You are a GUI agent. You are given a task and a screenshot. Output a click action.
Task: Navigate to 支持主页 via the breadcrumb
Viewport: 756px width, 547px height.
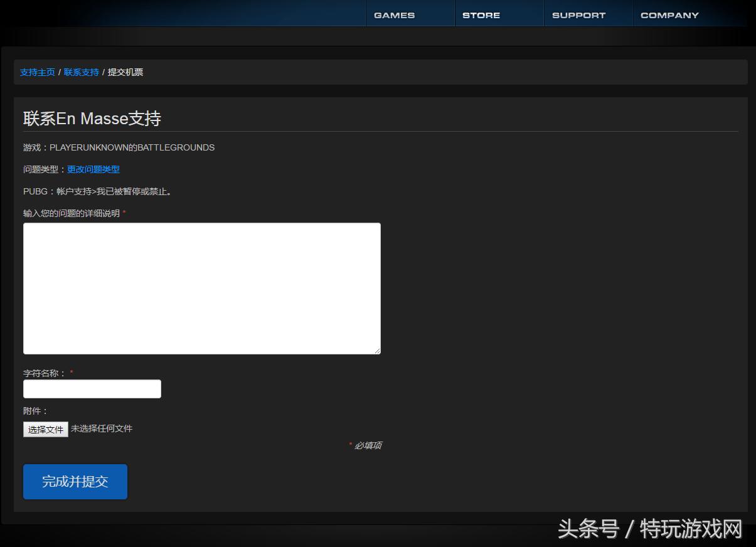(37, 72)
